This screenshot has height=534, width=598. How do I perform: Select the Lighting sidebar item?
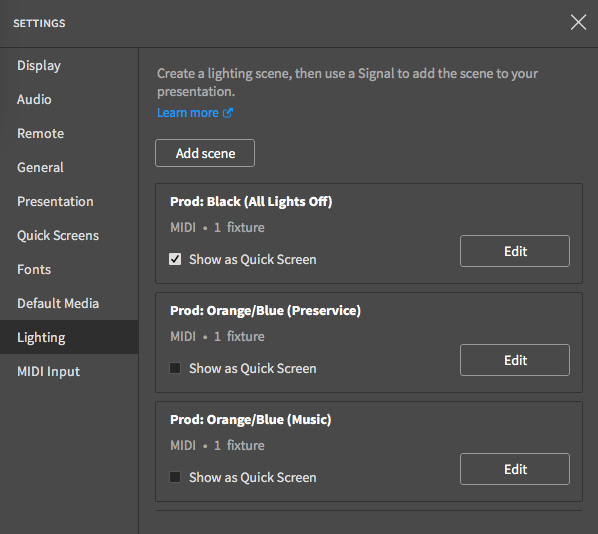pyautogui.click(x=69, y=337)
